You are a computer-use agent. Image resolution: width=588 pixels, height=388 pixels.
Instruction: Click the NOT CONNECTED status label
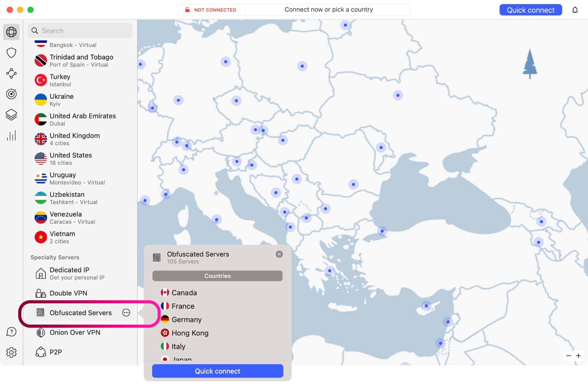tap(215, 10)
